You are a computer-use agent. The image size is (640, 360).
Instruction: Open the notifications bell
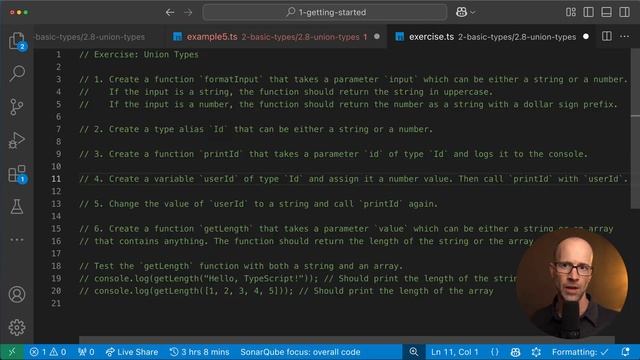625,352
